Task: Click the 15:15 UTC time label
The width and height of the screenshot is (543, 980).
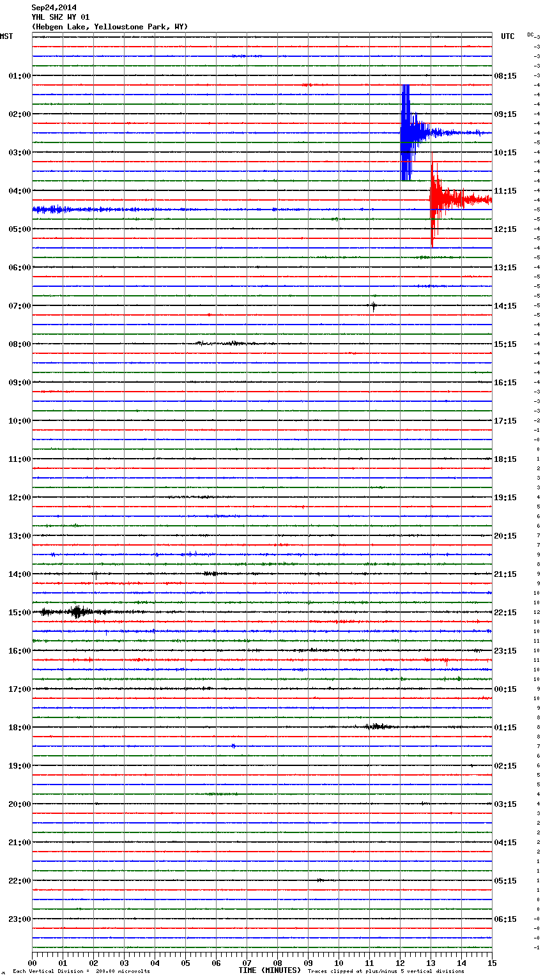Action: click(505, 344)
